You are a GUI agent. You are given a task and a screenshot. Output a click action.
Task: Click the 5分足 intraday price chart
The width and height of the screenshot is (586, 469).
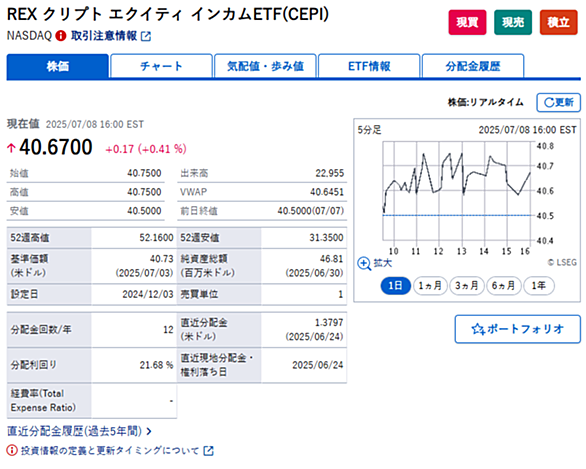pos(457,191)
